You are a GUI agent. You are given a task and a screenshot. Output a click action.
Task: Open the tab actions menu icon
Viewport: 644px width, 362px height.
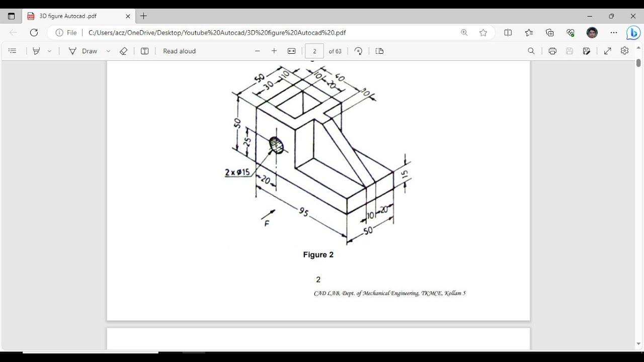11,16
